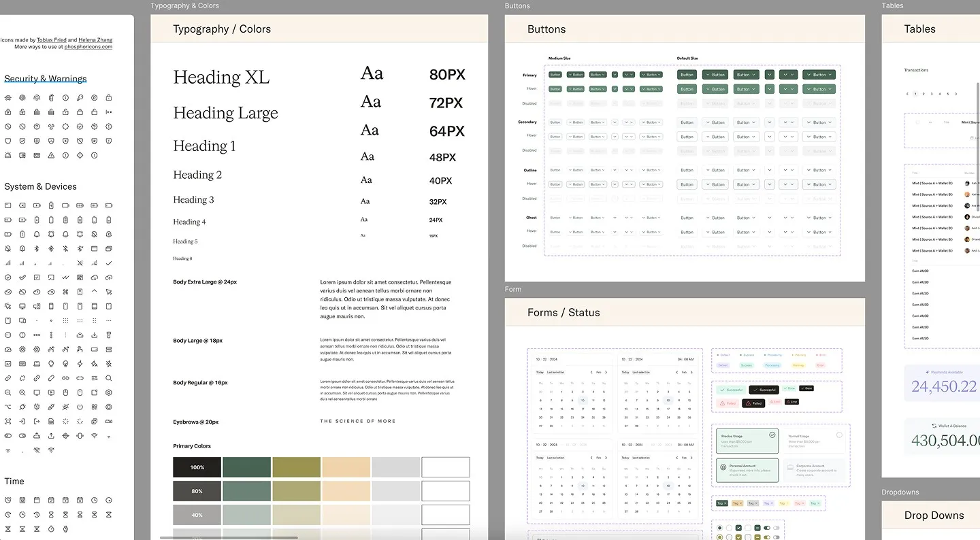The height and width of the screenshot is (540, 980).
Task: Pick the black 100% primary color swatch
Action: point(197,467)
